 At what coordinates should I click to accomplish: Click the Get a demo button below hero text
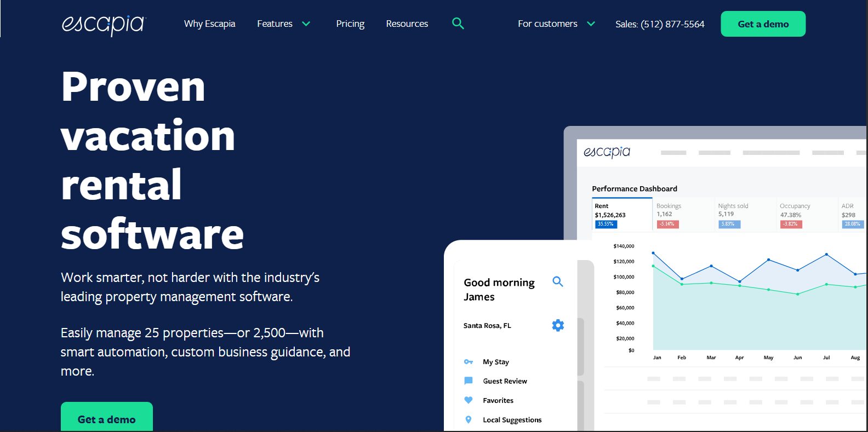[107, 417]
